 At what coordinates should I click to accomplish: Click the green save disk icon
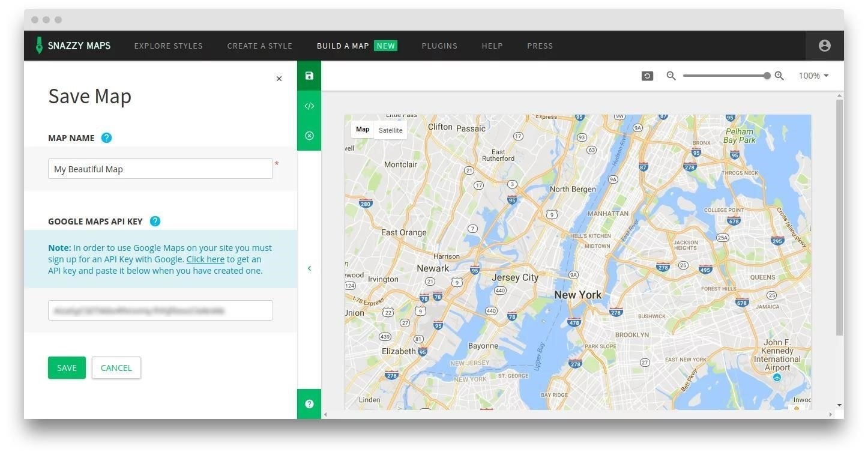click(309, 76)
